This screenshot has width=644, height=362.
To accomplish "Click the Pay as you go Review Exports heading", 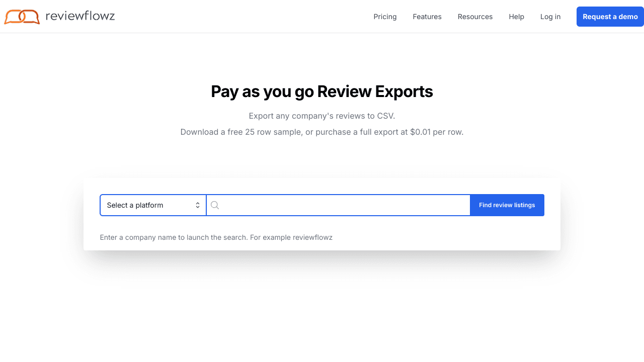I will pyautogui.click(x=322, y=92).
